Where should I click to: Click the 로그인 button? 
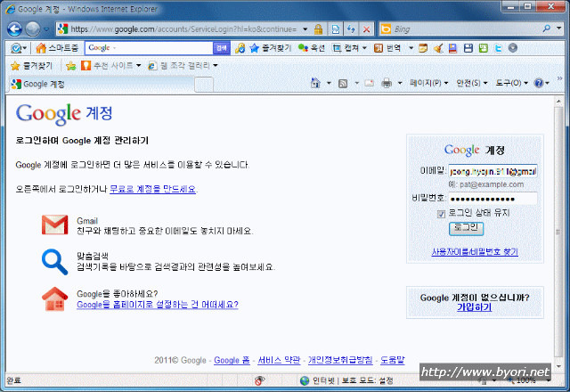(x=466, y=228)
